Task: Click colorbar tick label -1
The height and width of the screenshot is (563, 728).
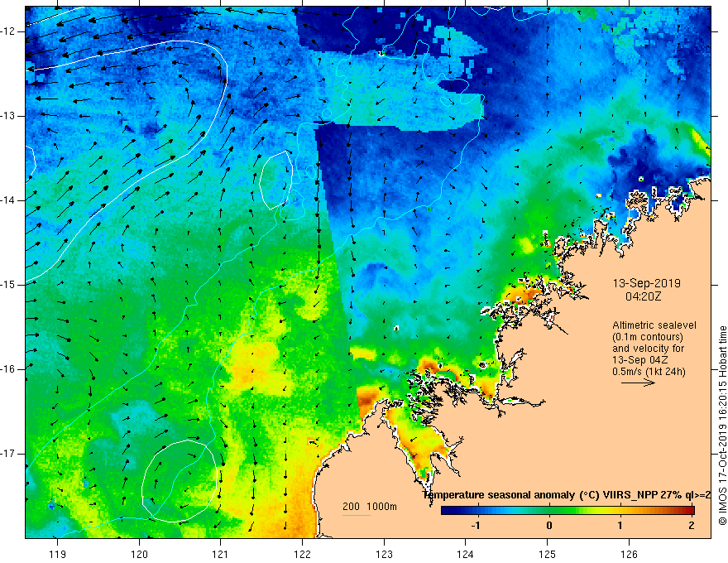Action: tap(476, 526)
